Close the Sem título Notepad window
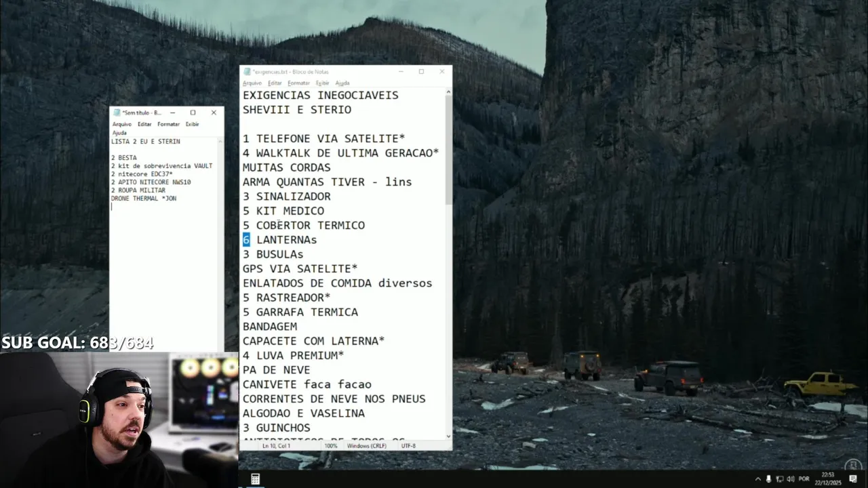This screenshot has height=488, width=868. [214, 113]
